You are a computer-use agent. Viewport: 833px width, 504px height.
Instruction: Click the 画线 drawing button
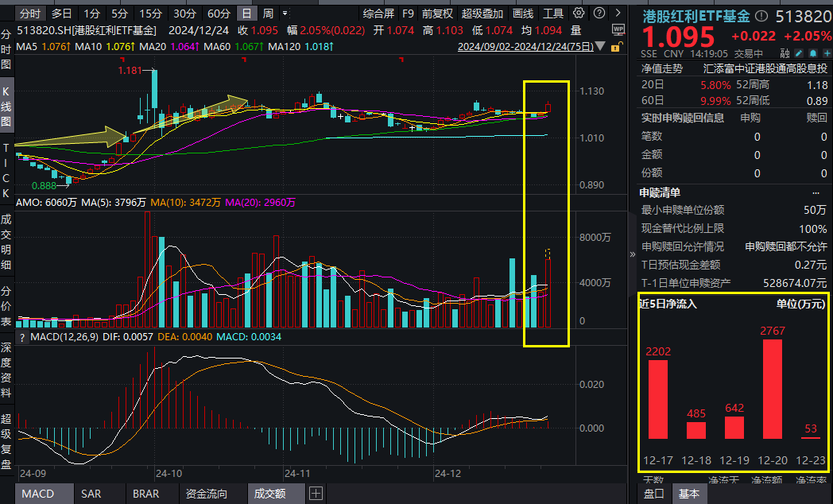pos(524,14)
